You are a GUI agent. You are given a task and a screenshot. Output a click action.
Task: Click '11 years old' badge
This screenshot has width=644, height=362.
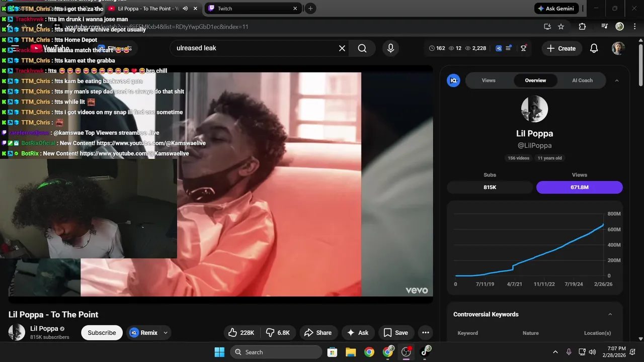(550, 158)
